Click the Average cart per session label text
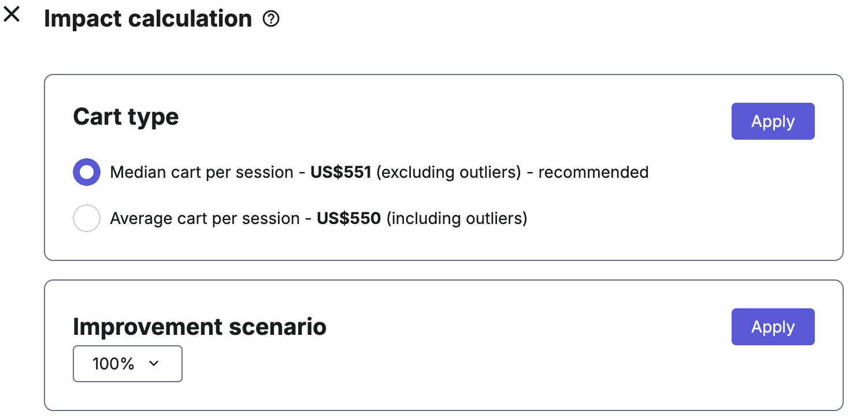The image size is (868, 418). tap(205, 218)
